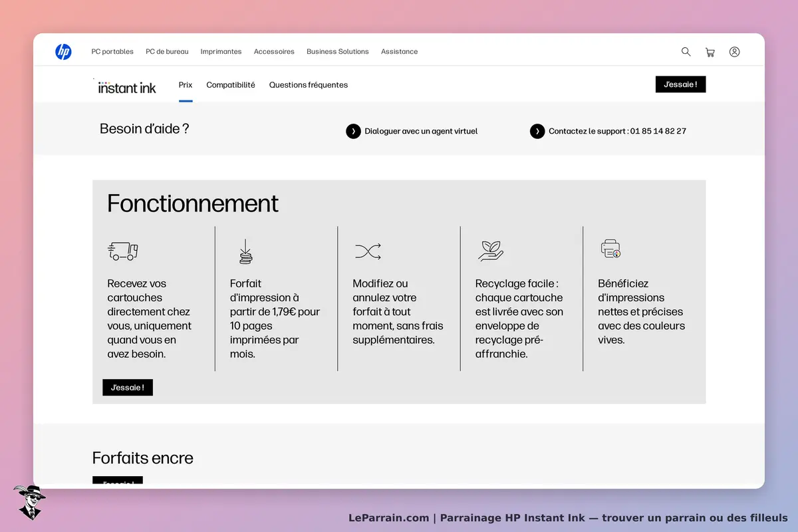Click the 'Recyclage facile' paragraph
This screenshot has width=798, height=532.
[x=519, y=319]
